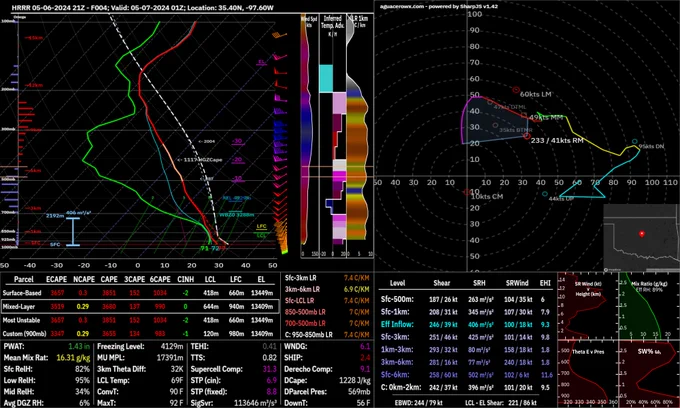The height and width of the screenshot is (408, 680).
Task: Click the red location marker on Oklahoma map
Action: click(x=641, y=234)
